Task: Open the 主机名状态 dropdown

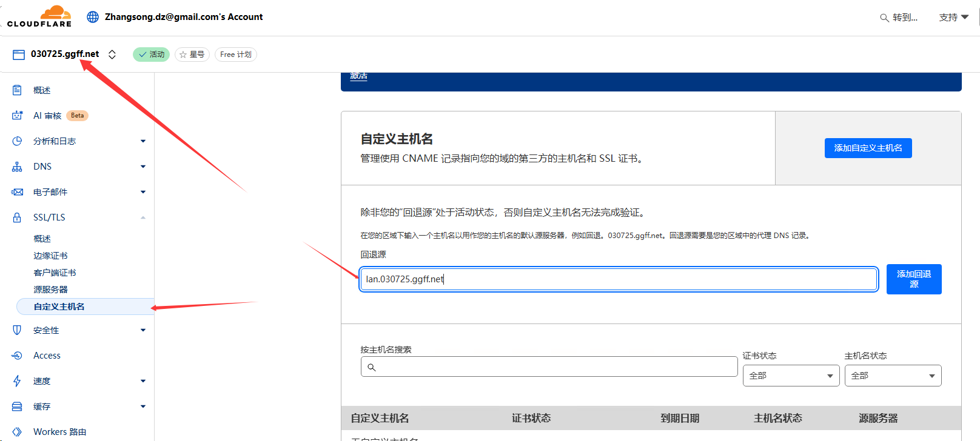Action: 893,376
